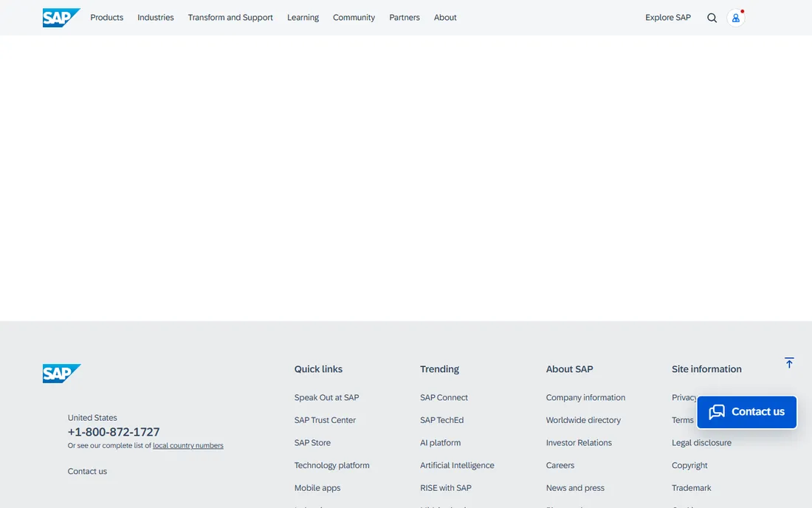Open Technology platform link
The width and height of the screenshot is (812, 508).
pyautogui.click(x=331, y=465)
